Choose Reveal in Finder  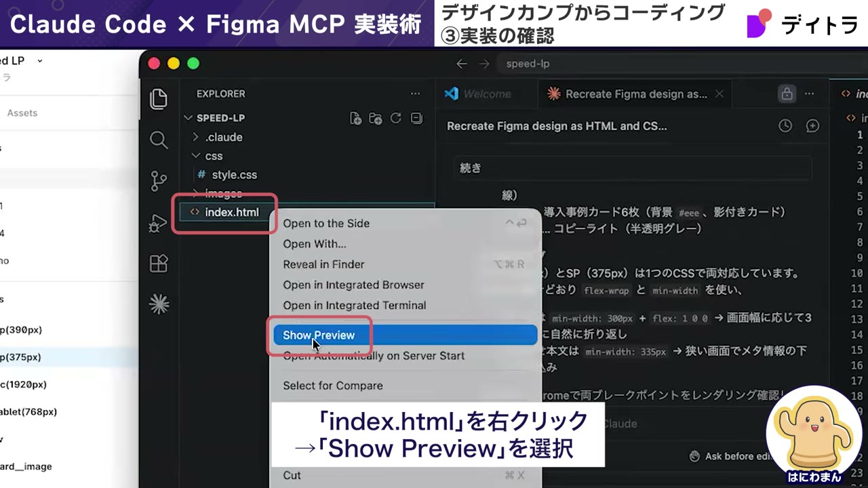pos(405,264)
